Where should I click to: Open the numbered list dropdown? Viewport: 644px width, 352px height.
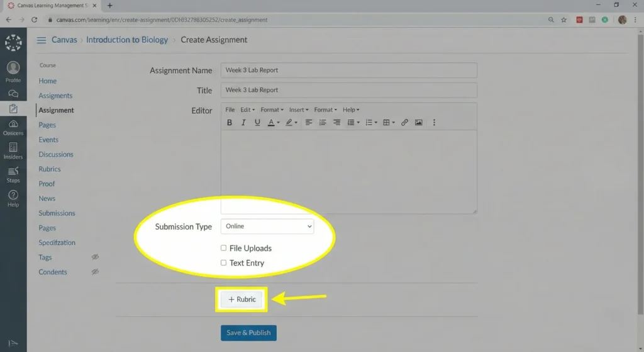coord(371,123)
